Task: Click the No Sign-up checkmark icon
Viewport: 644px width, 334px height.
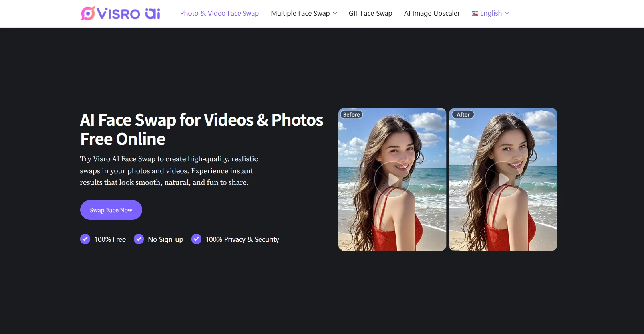Action: click(139, 239)
